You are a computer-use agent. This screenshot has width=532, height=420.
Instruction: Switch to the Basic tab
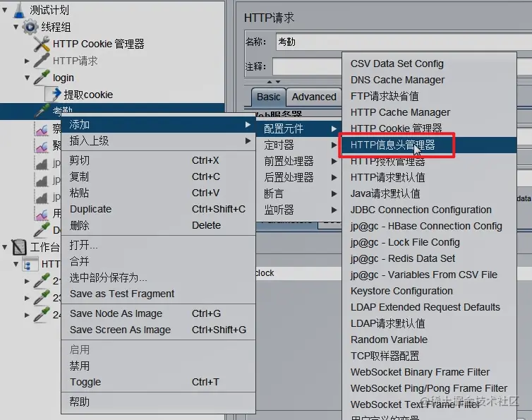tap(268, 97)
